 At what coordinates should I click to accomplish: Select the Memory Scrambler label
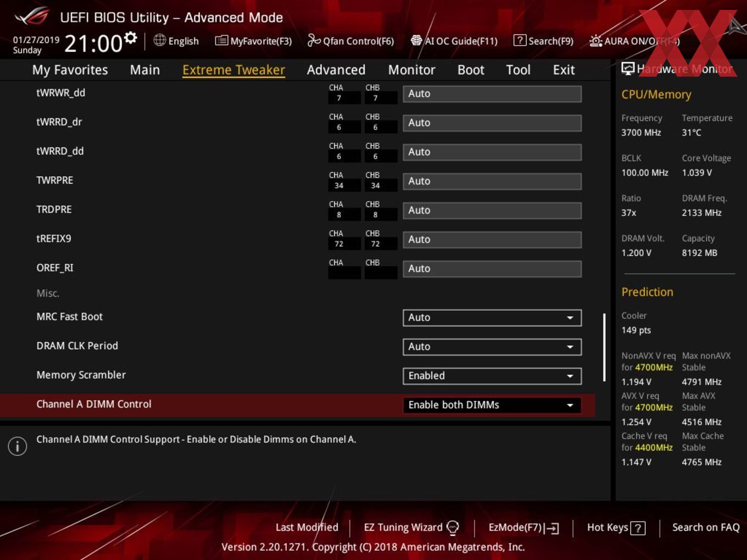coord(81,375)
